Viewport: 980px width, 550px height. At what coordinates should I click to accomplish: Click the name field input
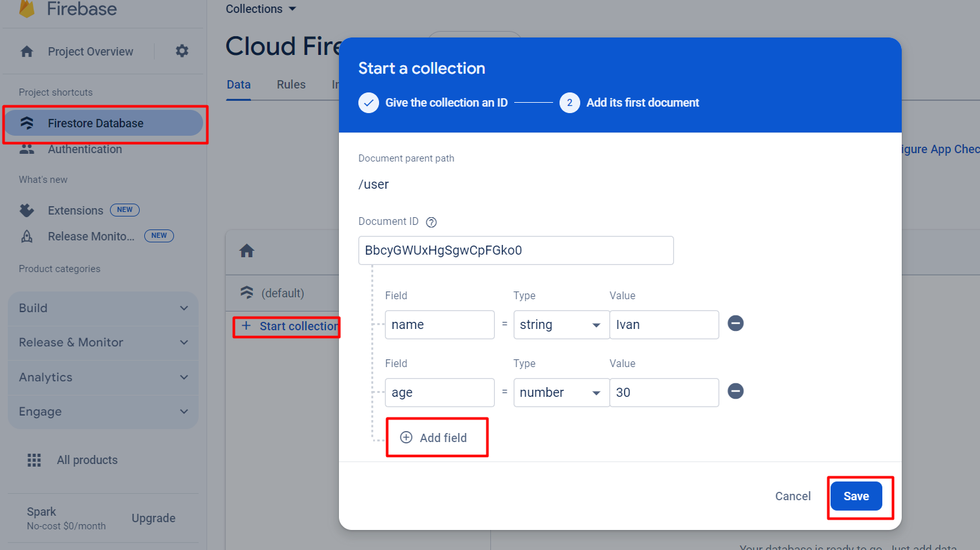click(x=440, y=324)
